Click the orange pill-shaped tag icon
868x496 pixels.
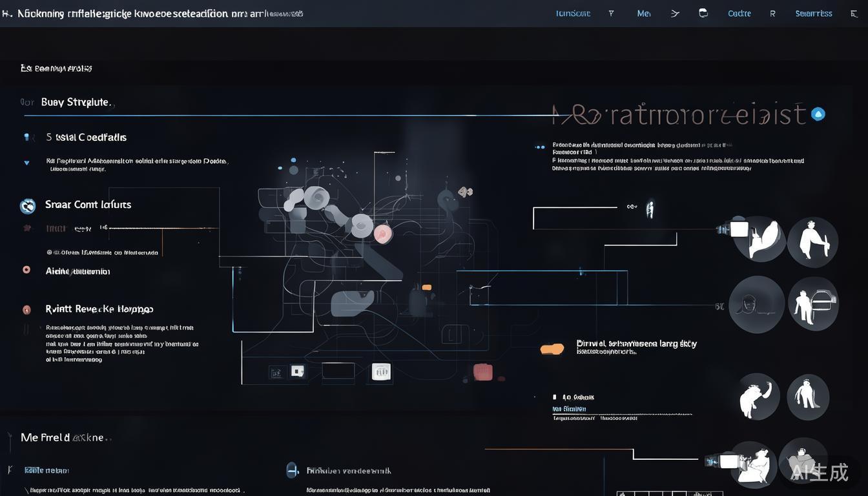click(x=552, y=349)
